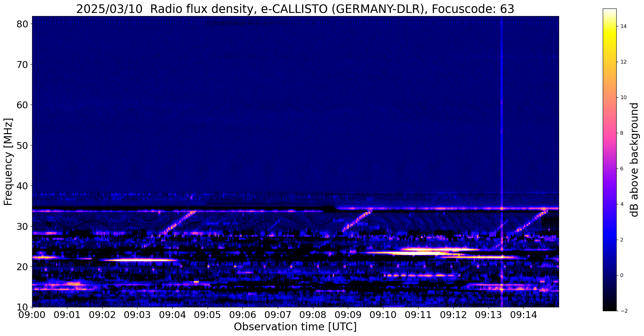Viewport: 644px width, 336px height.
Task: Click the 09:07 time tick label
Action: (278, 315)
